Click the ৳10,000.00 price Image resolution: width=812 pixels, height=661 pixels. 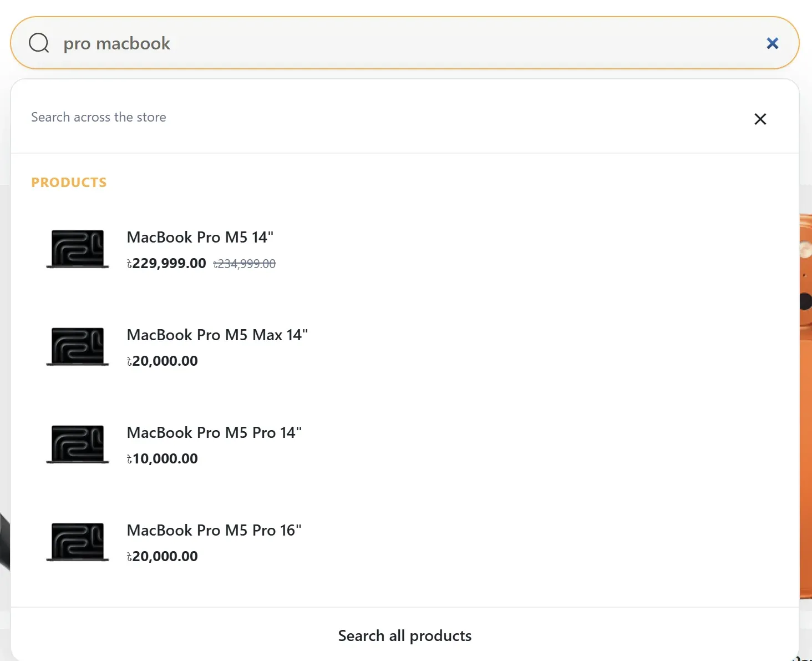tap(163, 459)
